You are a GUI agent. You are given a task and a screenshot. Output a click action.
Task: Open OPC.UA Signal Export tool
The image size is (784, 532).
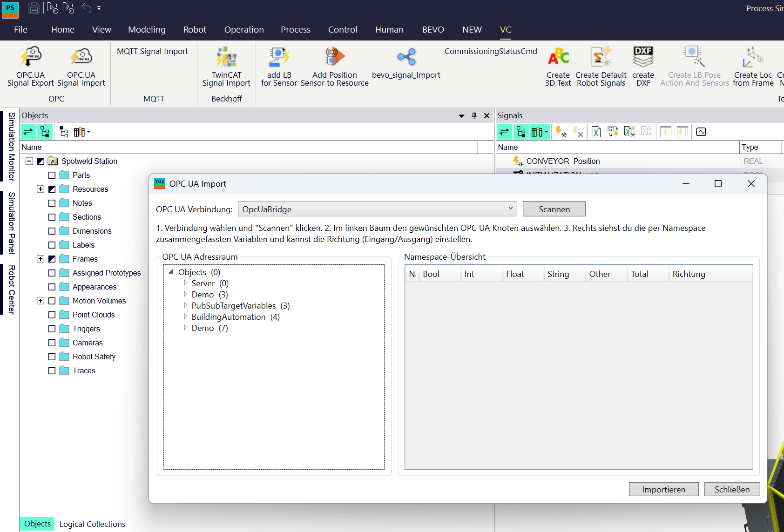31,66
